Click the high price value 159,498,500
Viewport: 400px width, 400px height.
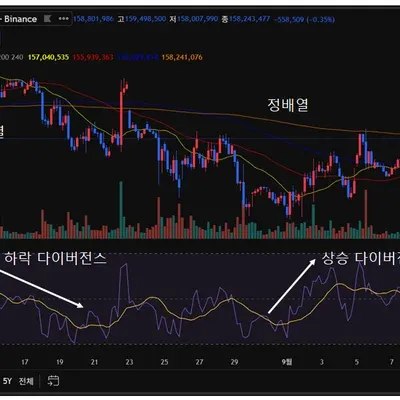pyautogui.click(x=145, y=19)
